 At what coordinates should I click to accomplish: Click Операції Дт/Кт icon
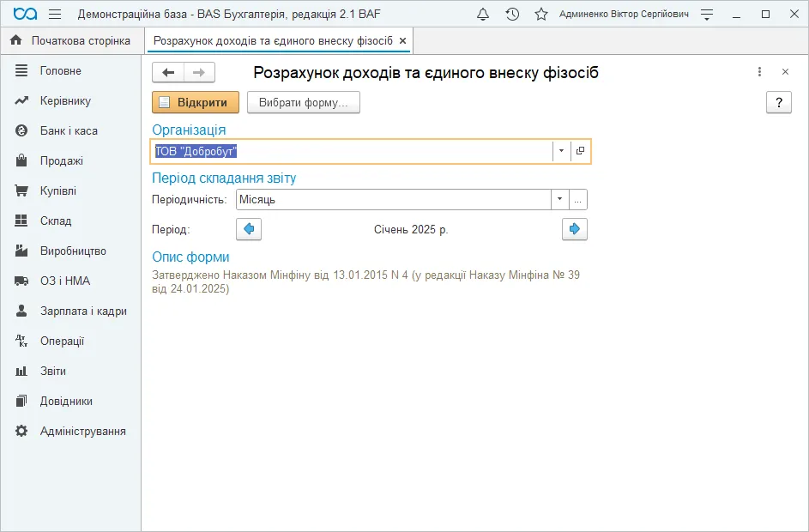coord(21,341)
